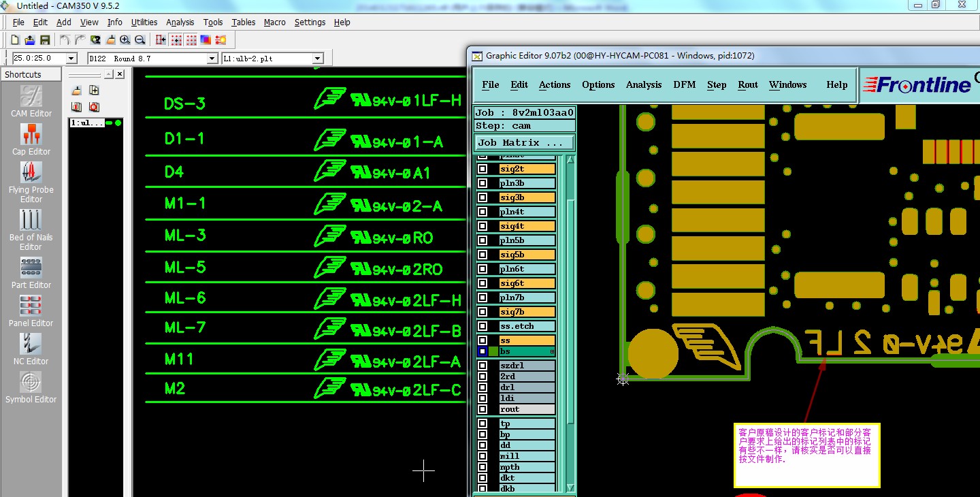Click the left red layer toggle icon
Viewport: 980px width, 497px height.
(77, 107)
